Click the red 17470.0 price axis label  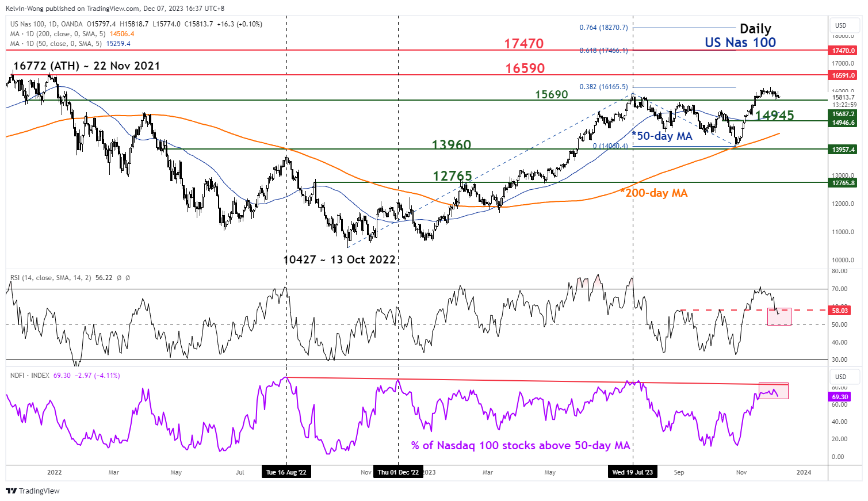(844, 51)
